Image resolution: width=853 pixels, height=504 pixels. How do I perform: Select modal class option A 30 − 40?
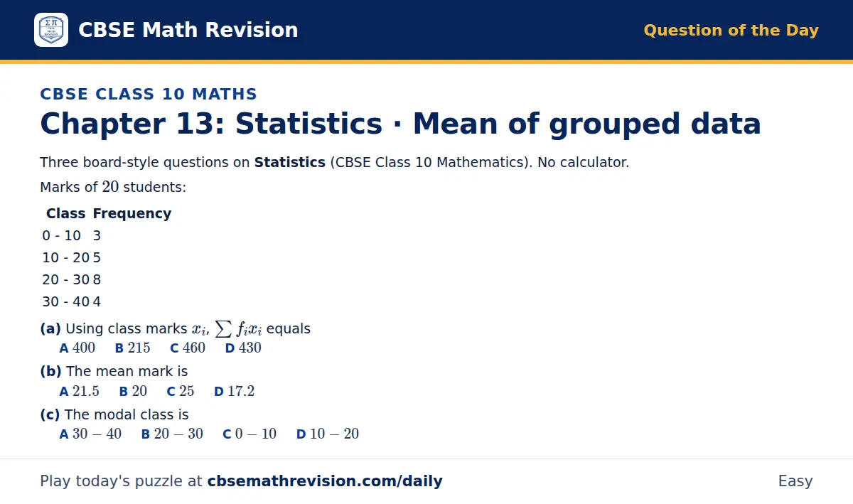point(90,434)
